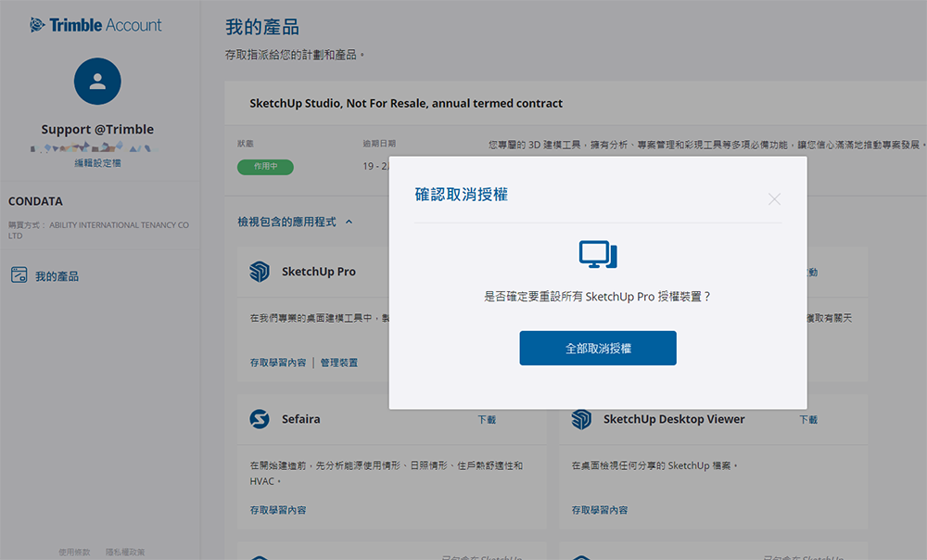
Task: Click the 我的產品 sidebar icon
Action: [19, 275]
